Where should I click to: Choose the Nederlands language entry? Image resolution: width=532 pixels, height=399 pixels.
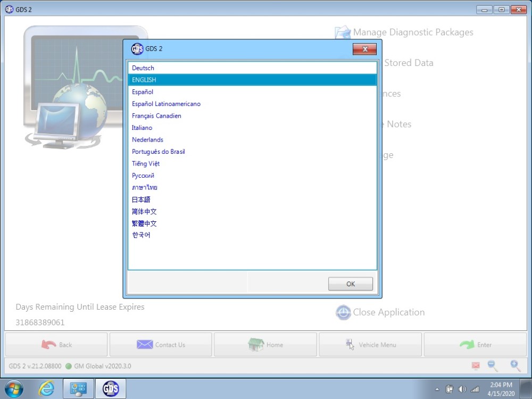pos(147,139)
